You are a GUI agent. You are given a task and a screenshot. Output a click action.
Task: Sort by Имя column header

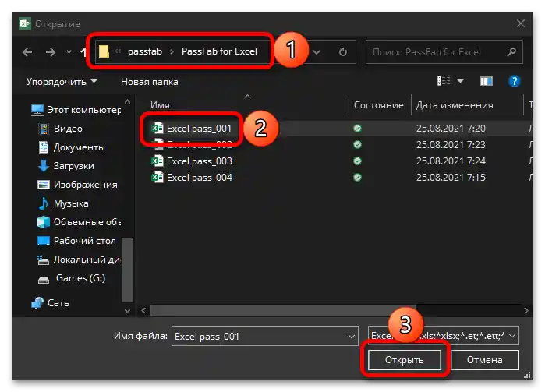[x=160, y=105]
